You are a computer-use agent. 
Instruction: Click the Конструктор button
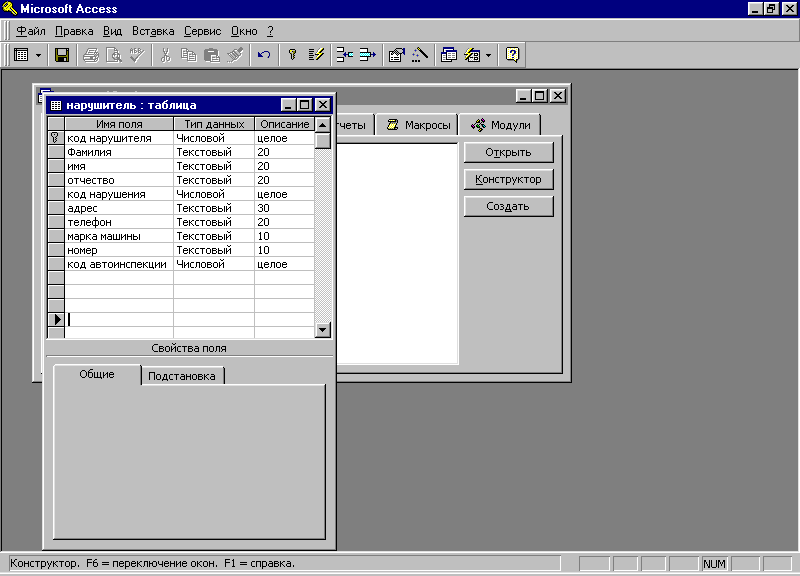point(508,180)
